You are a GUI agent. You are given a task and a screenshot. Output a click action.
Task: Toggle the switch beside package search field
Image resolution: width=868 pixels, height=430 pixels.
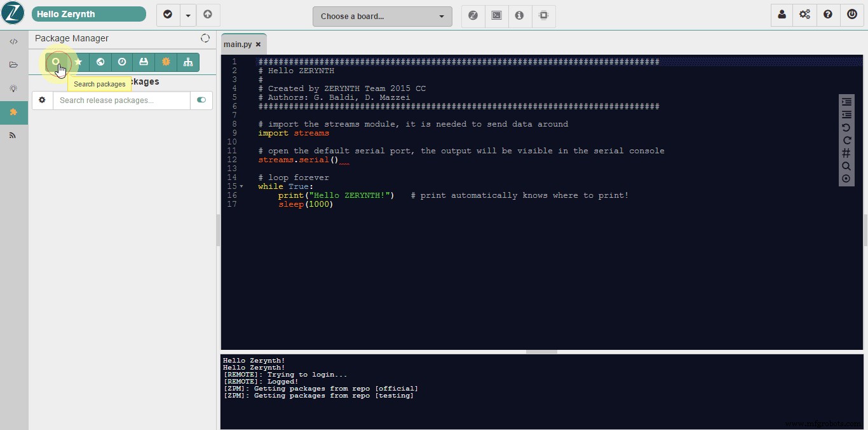click(x=201, y=101)
